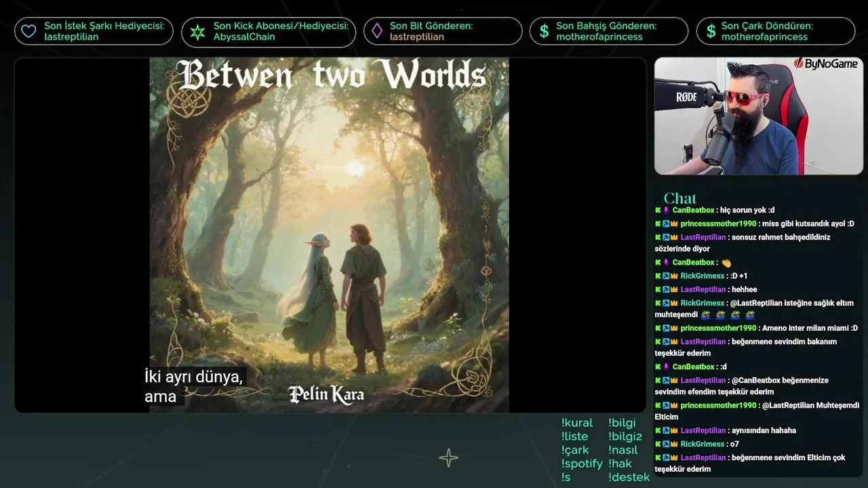Image resolution: width=868 pixels, height=488 pixels.
Task: Click CanBeatbox message 'hiç sorun yok :d'
Action: 747,210
